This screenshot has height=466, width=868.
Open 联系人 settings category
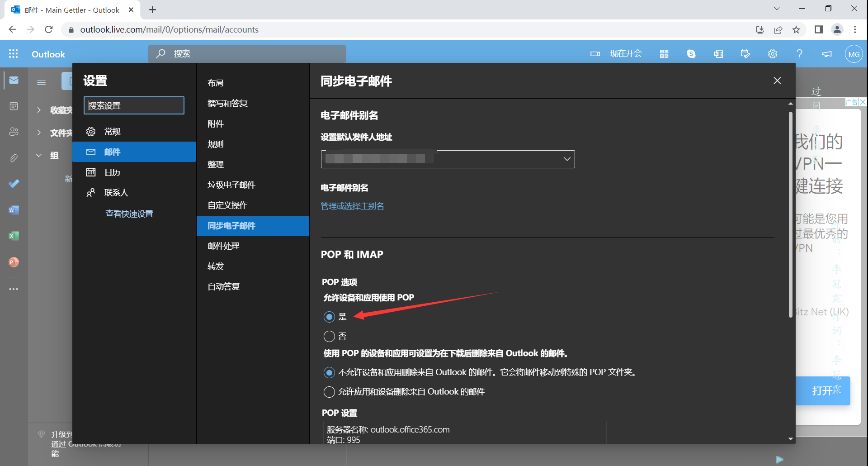[134, 193]
